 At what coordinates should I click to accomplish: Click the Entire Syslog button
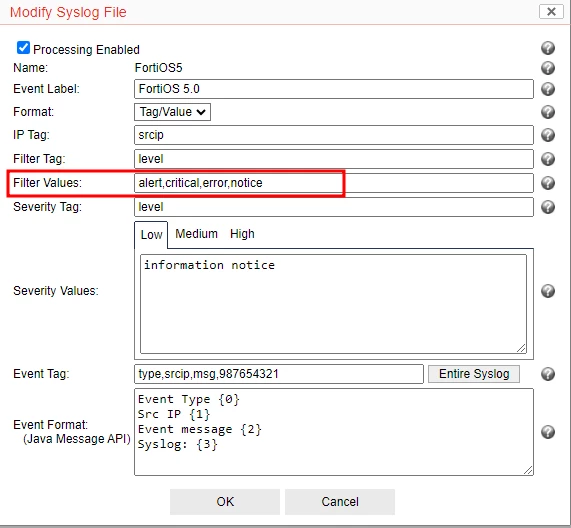click(474, 374)
